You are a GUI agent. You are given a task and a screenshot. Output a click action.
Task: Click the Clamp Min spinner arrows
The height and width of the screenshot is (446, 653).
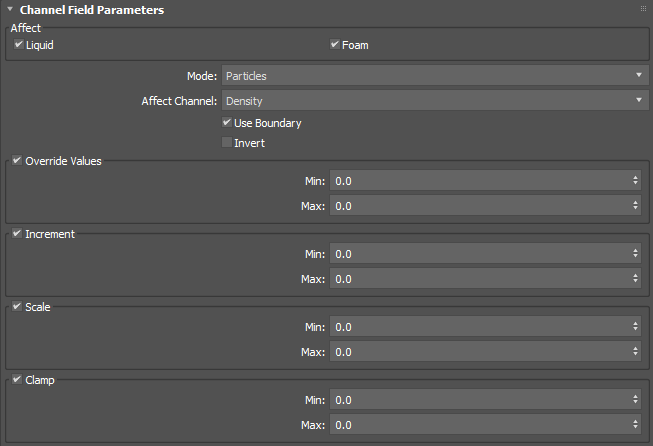point(636,400)
